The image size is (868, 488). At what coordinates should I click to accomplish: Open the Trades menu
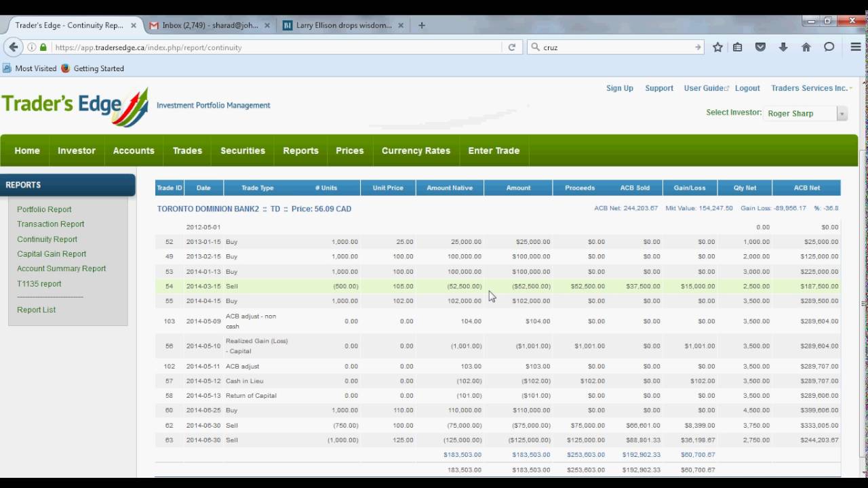click(187, 150)
